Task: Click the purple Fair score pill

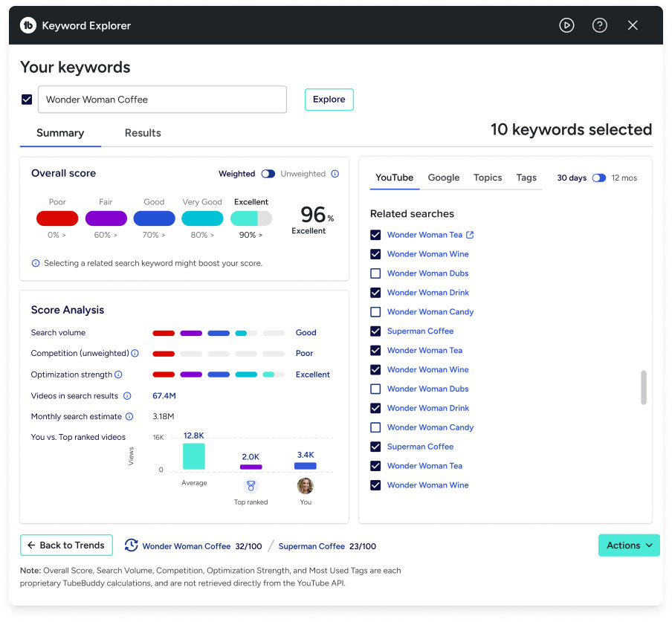Action: point(106,218)
